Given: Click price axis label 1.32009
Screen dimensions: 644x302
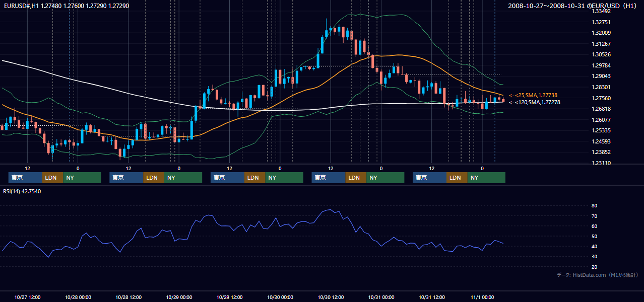Looking at the screenshot, I should point(602,33).
